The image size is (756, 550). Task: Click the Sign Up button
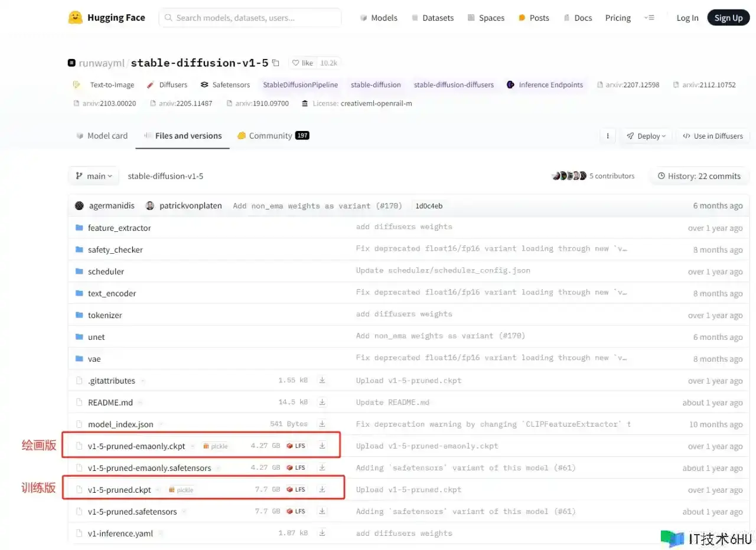(x=728, y=18)
